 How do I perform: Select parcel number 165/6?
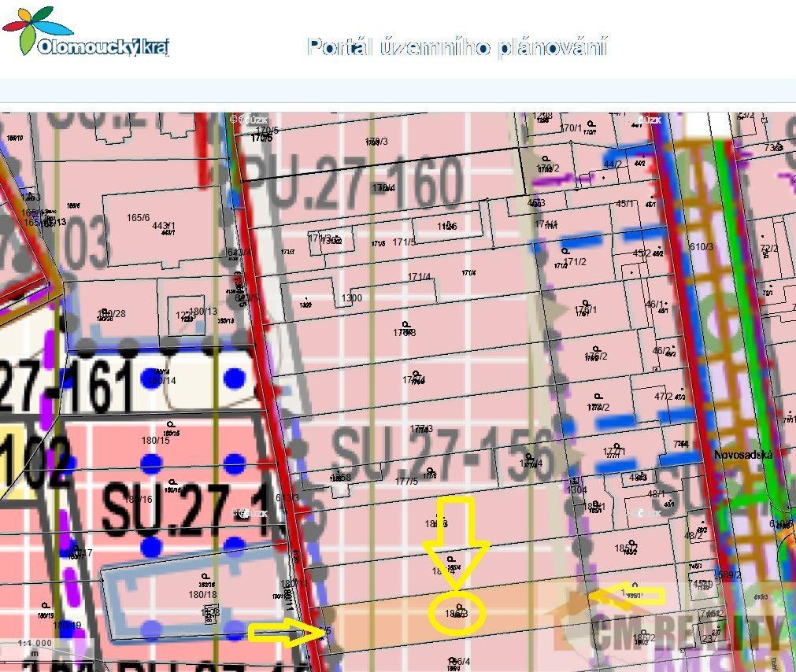pos(138,218)
